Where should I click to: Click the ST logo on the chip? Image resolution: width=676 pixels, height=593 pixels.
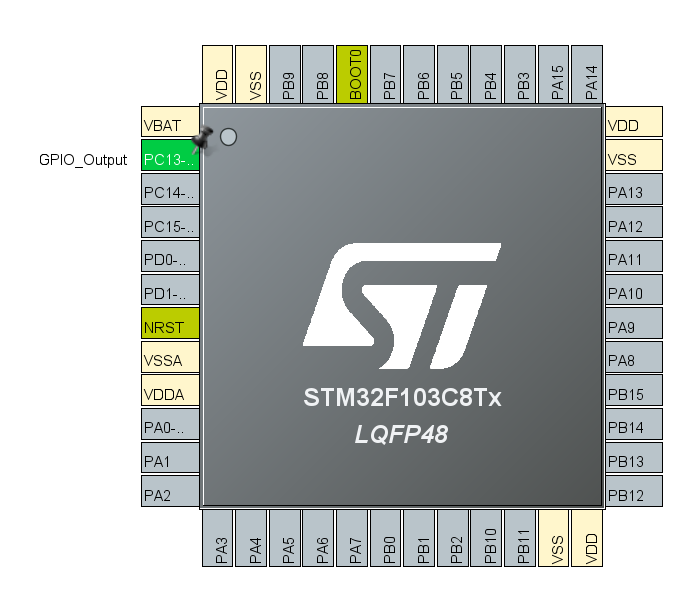click(402, 306)
